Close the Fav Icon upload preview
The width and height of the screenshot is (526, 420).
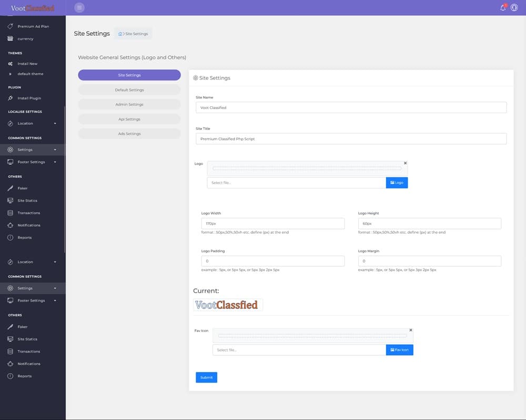[x=411, y=330]
